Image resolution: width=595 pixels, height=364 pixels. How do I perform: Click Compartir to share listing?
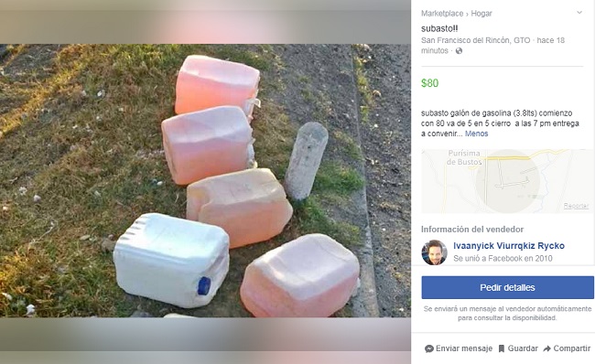click(x=571, y=348)
